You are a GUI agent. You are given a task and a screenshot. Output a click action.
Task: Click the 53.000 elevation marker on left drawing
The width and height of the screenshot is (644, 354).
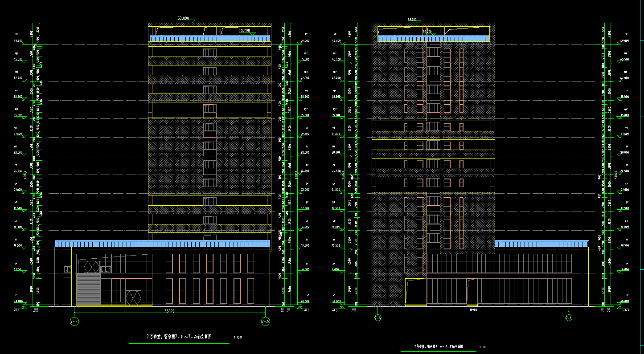coord(184,18)
